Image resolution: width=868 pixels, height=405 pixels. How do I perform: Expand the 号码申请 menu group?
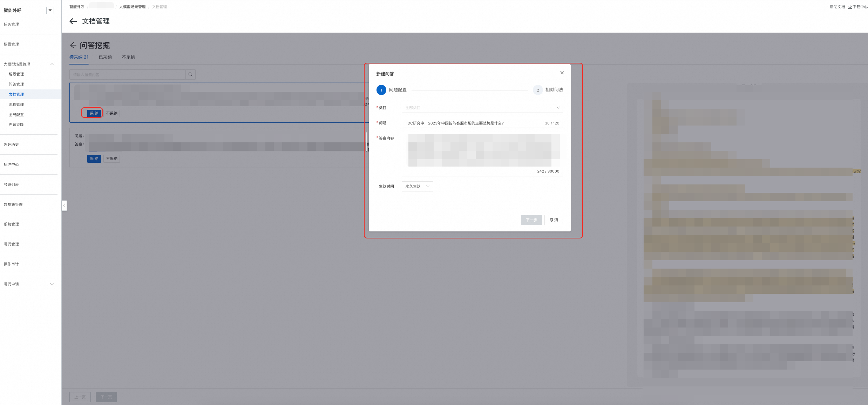point(52,284)
